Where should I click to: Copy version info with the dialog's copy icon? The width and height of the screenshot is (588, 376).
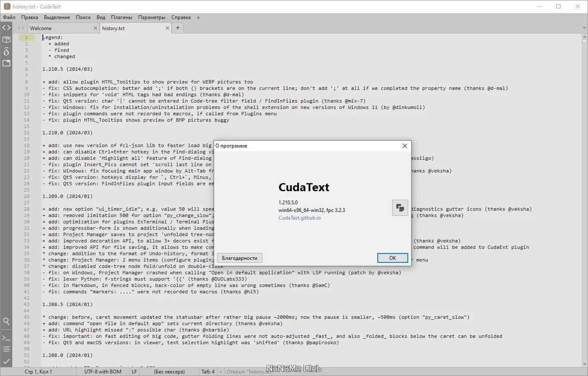click(400, 208)
